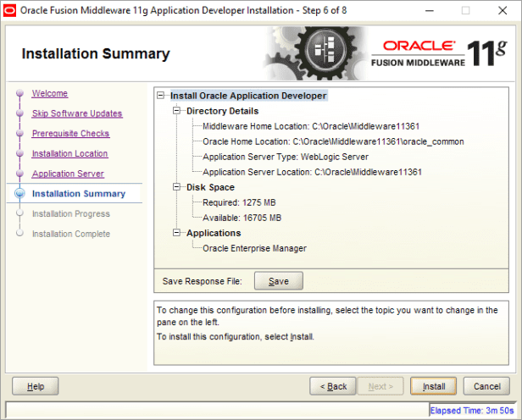The height and width of the screenshot is (420, 522).
Task: Click the Save Response File label
Action: tap(202, 281)
